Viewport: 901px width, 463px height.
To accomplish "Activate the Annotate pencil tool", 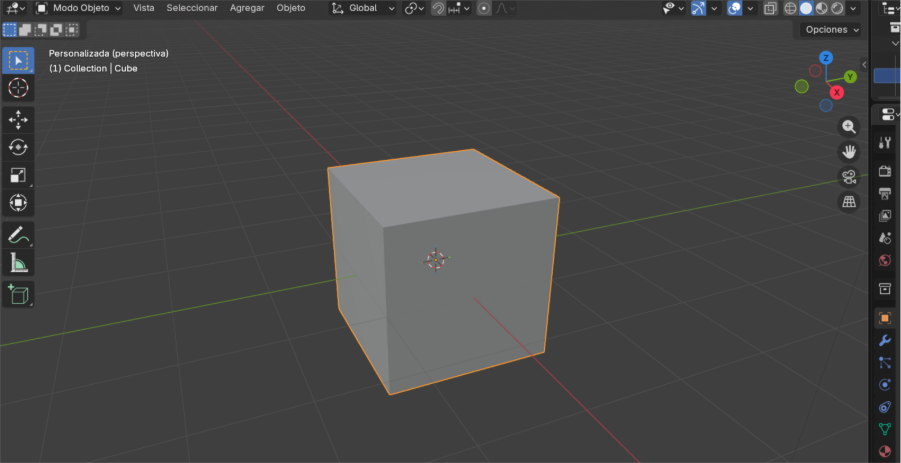I will (18, 235).
